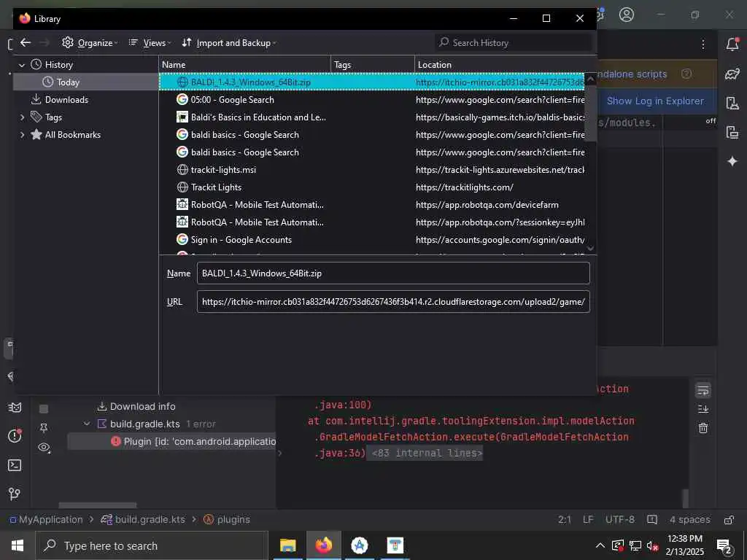747x560 pixels.
Task: Expand the Tags tree node
Action: [x=22, y=117]
